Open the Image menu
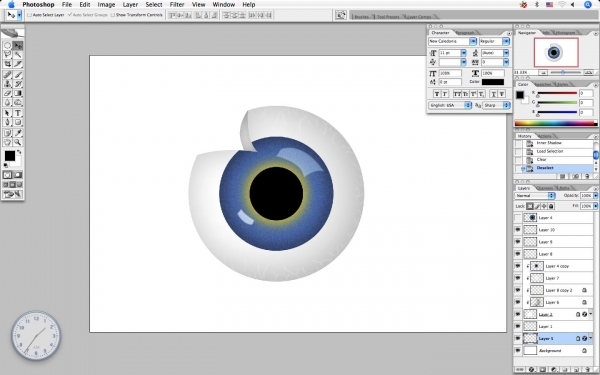This screenshot has width=600, height=375. point(106,5)
